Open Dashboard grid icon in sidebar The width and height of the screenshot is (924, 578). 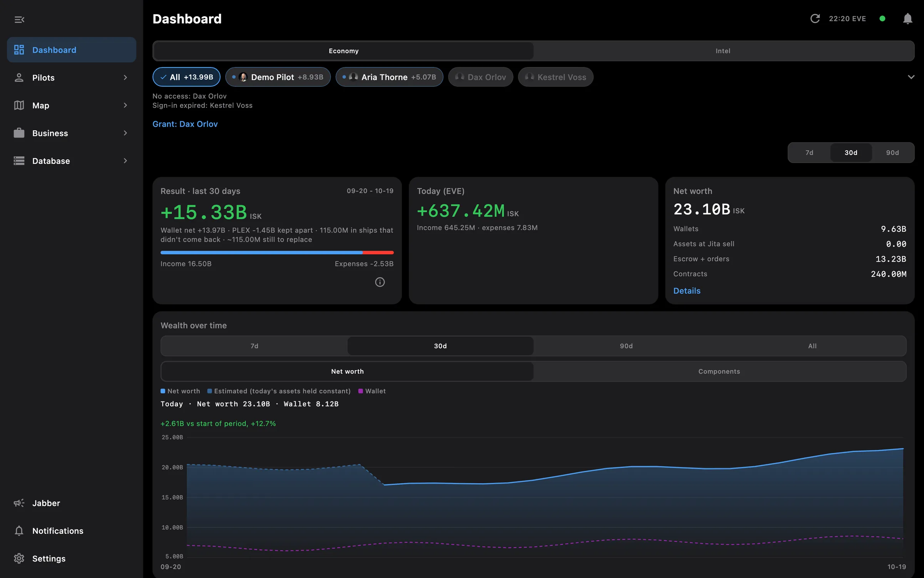click(19, 50)
